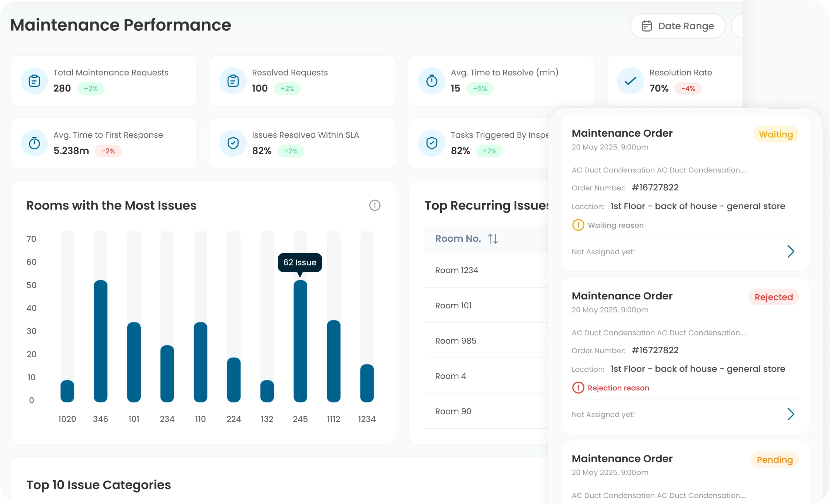Select the Room 1234 table row
Screen dimensions: 830x504
pyautogui.click(x=457, y=270)
